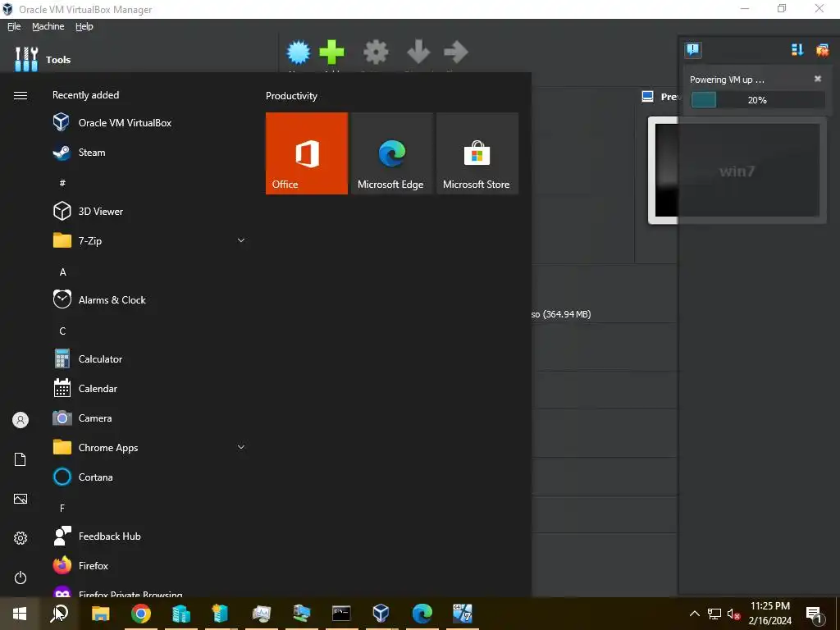Open the File menu in VirtualBox Manager
The image size is (840, 630).
(14, 26)
